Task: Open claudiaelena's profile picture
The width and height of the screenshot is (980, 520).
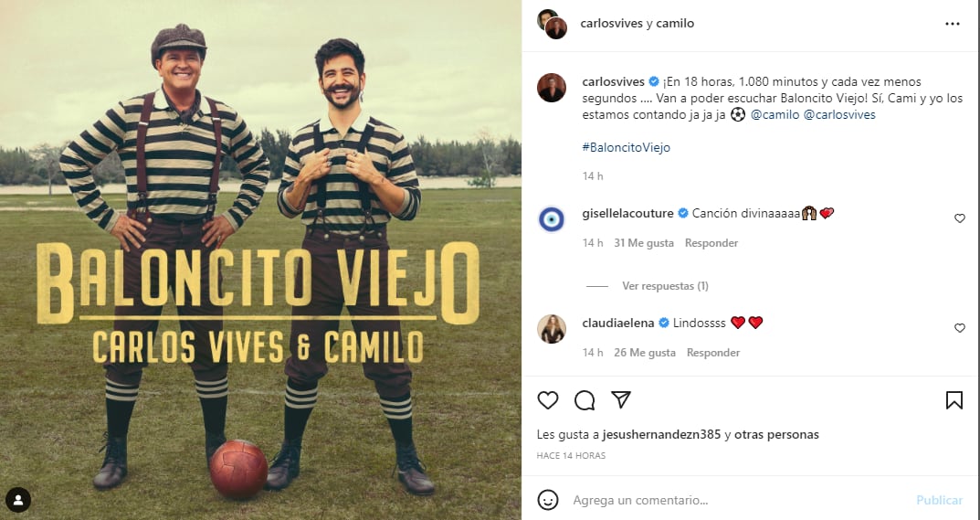Action: 552,329
